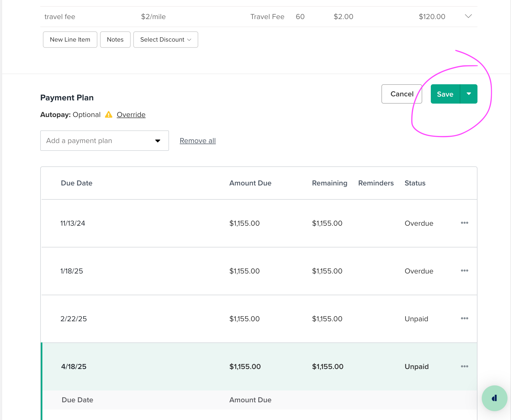511x420 pixels.
Task: Open the Select Discount dropdown
Action: click(x=166, y=40)
